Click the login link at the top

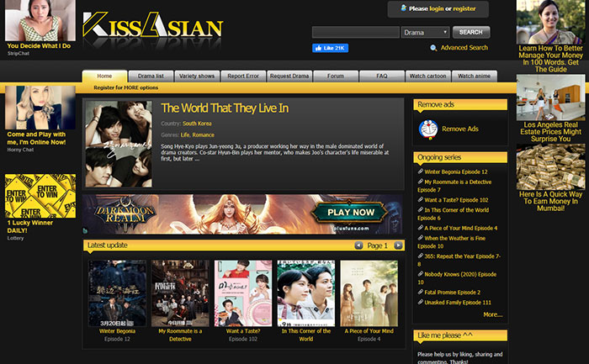pyautogui.click(x=436, y=8)
